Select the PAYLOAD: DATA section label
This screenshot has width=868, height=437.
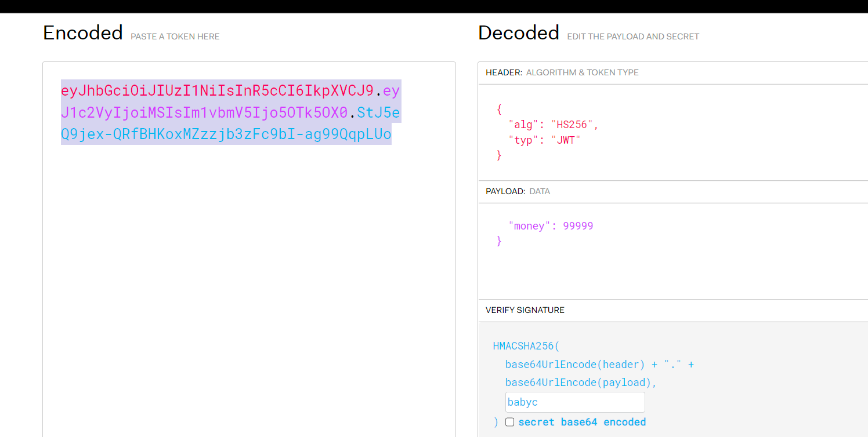click(x=518, y=191)
